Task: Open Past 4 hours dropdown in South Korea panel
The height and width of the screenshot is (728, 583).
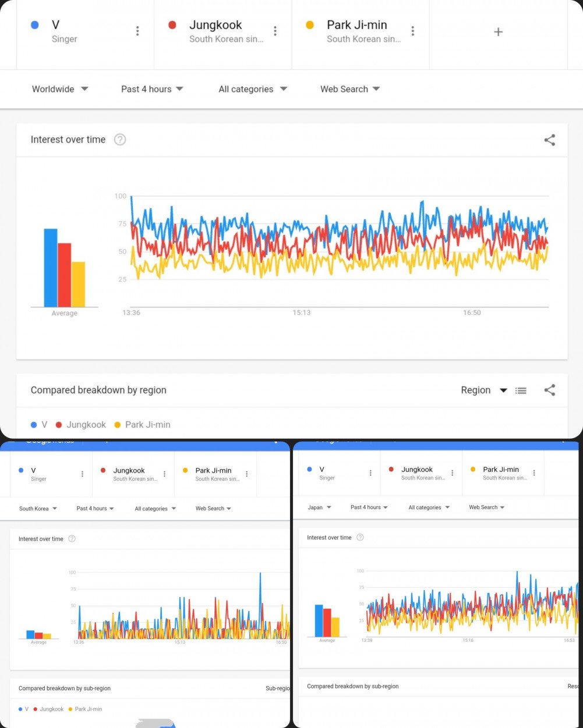Action: point(95,509)
